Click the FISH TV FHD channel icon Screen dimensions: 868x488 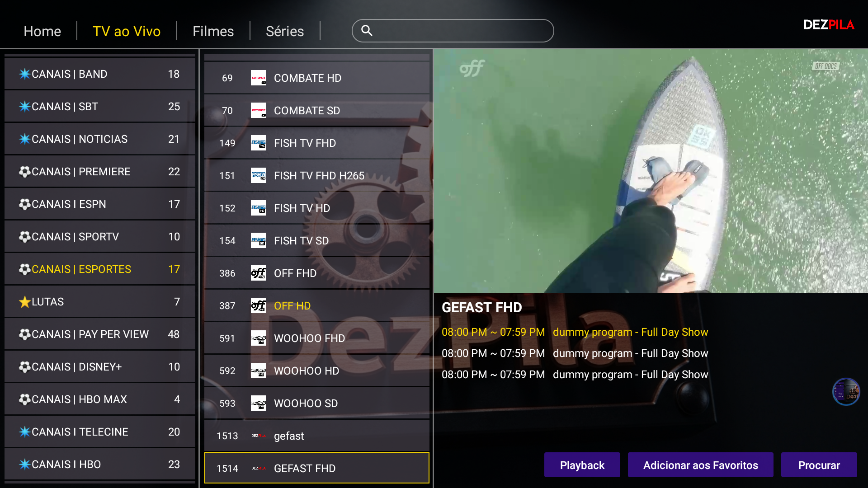(258, 143)
